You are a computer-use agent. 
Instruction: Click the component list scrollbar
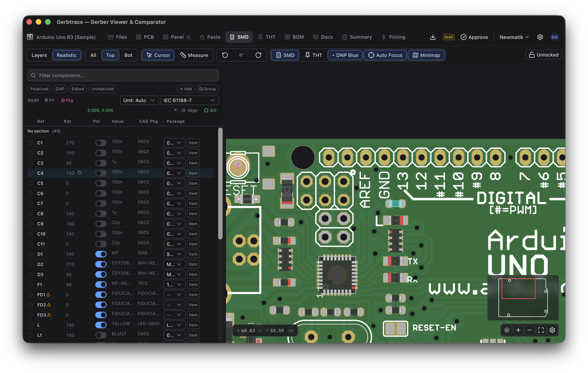220,183
